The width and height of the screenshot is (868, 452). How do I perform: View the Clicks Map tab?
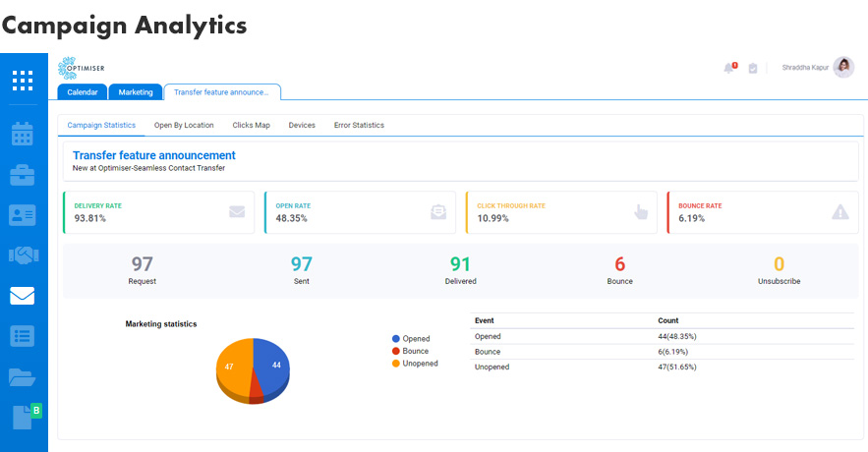coord(251,126)
